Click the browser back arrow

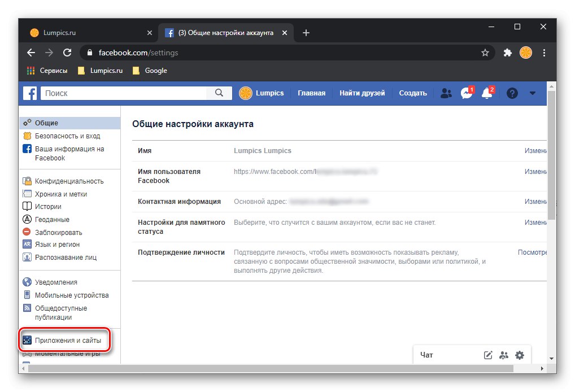click(x=31, y=53)
